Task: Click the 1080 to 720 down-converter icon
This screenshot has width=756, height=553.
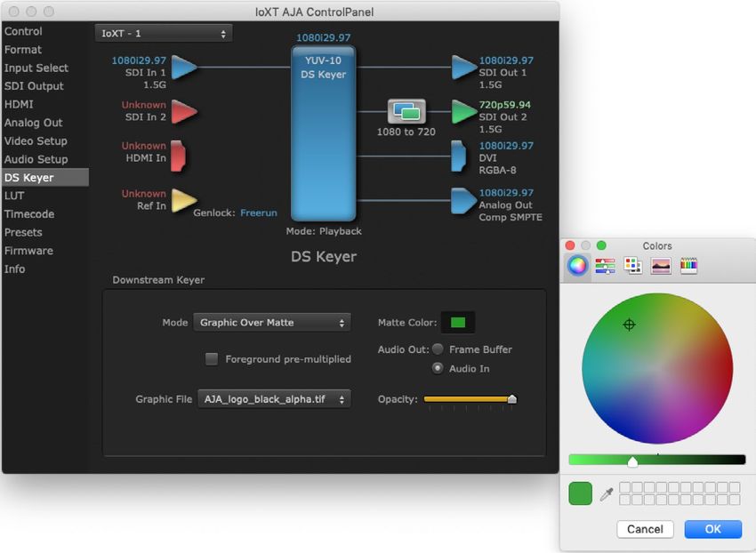Action: [406, 111]
